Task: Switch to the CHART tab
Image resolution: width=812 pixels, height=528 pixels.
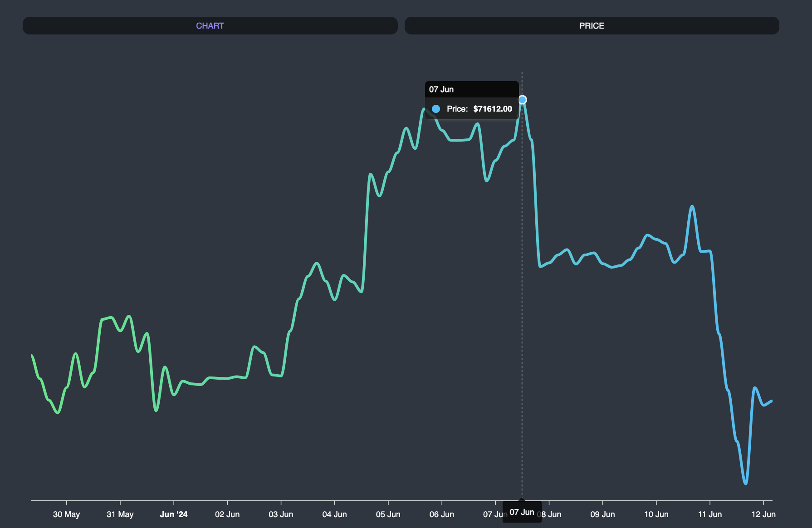Action: [x=210, y=26]
